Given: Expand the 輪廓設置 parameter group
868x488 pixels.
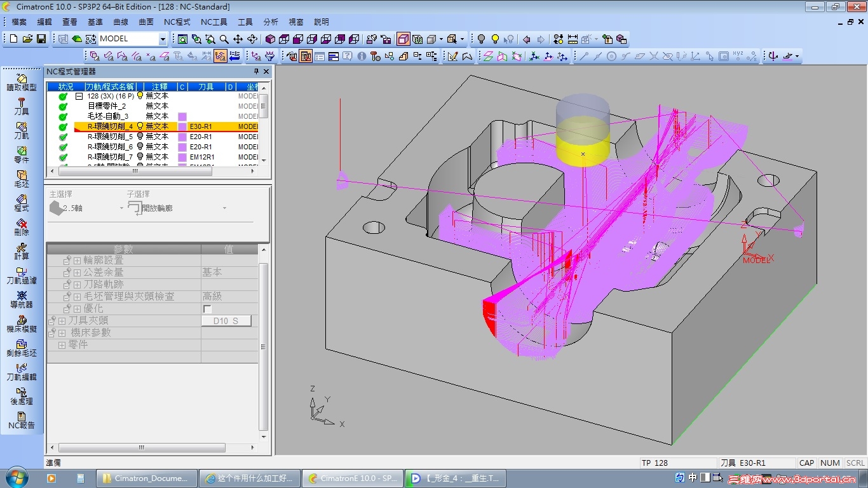Looking at the screenshot, I should [77, 261].
